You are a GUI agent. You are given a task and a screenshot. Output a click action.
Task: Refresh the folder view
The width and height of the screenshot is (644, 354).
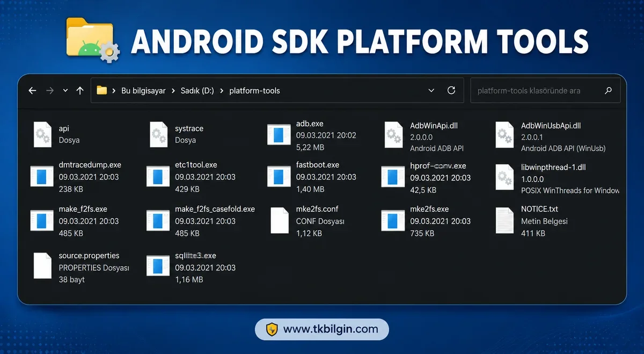tap(451, 91)
